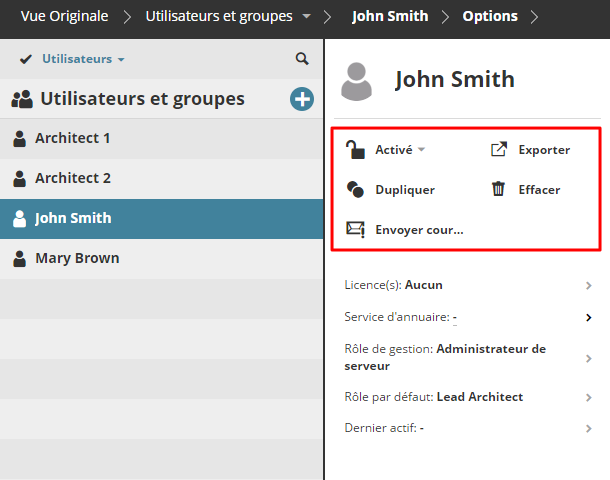Image resolution: width=610 pixels, height=480 pixels.
Task: Add a new user with plus icon
Action: (x=301, y=99)
